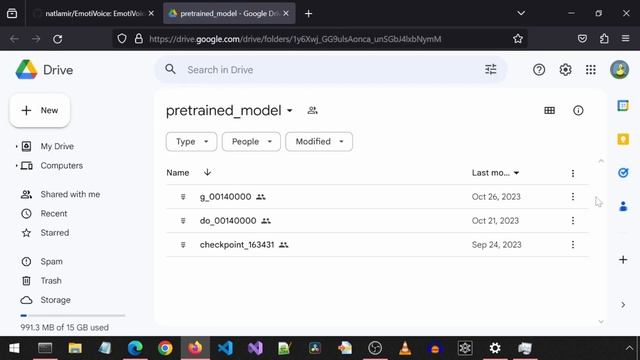Open Google Keep side panel icon
This screenshot has height=360, width=640.
pyautogui.click(x=623, y=139)
